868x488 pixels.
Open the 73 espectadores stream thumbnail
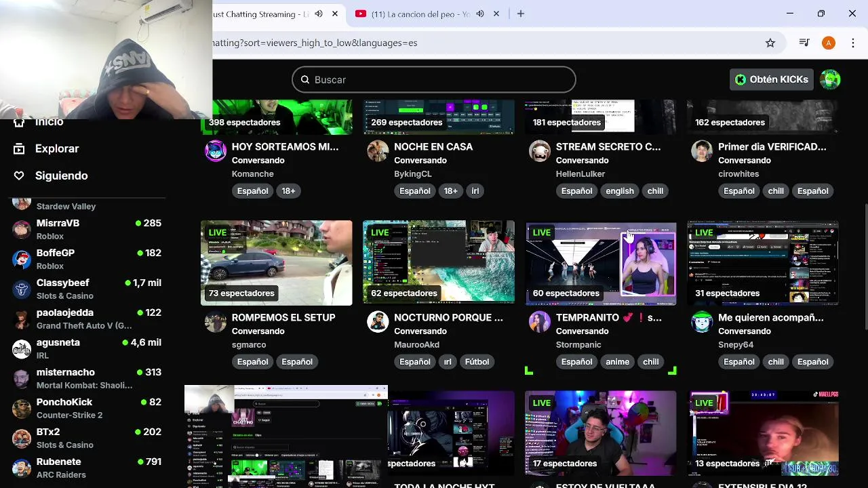point(277,263)
